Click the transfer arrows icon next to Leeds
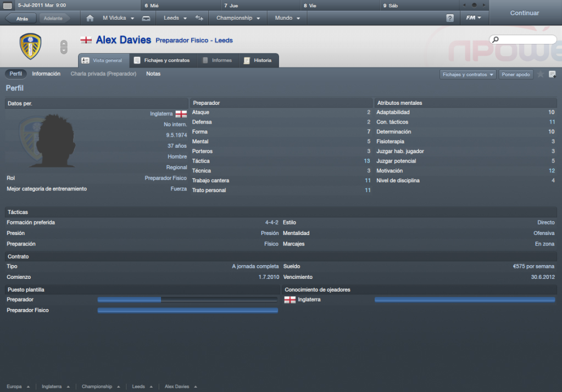 click(199, 18)
